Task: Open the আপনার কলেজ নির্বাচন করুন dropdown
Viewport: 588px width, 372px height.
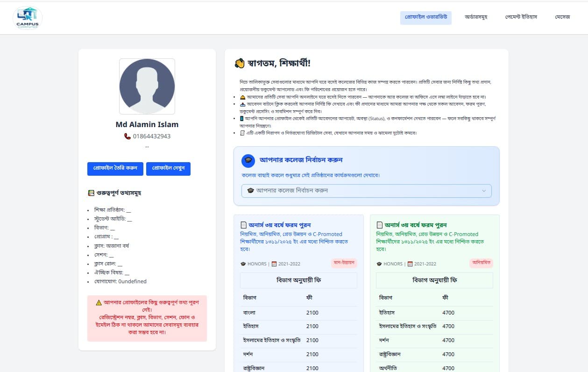Action: 366,191
